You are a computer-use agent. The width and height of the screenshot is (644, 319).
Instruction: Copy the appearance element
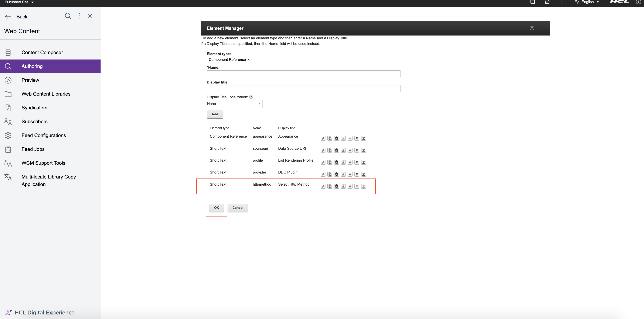pos(330,138)
